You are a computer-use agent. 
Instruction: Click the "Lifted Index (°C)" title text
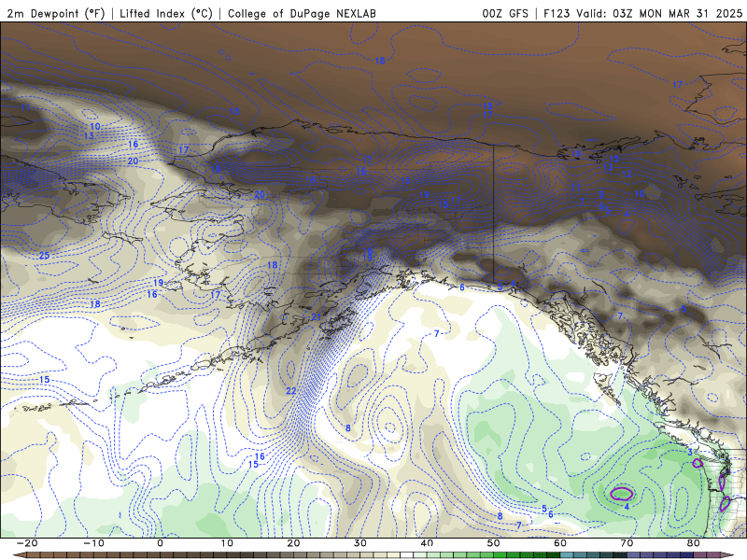(x=166, y=13)
